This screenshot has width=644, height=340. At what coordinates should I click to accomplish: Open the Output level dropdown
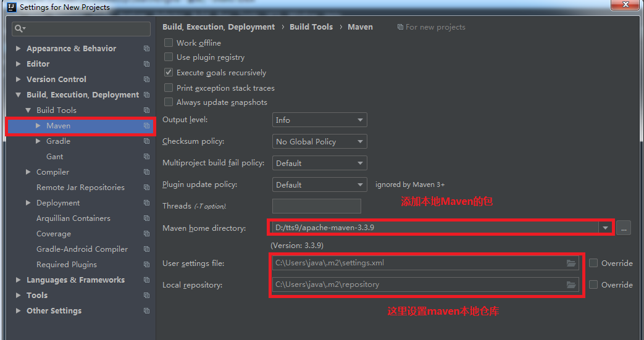point(320,120)
